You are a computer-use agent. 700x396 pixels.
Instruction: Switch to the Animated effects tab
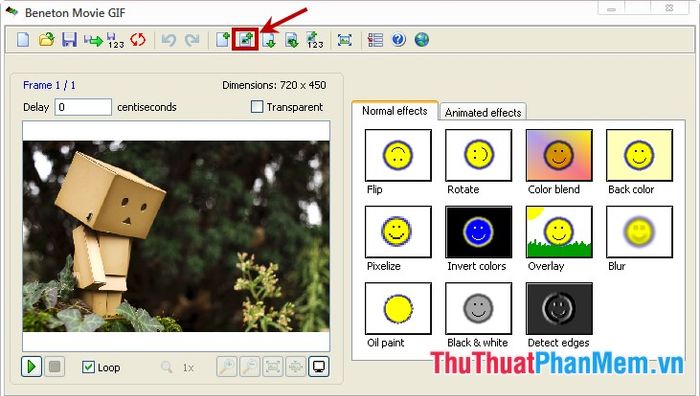click(x=483, y=112)
